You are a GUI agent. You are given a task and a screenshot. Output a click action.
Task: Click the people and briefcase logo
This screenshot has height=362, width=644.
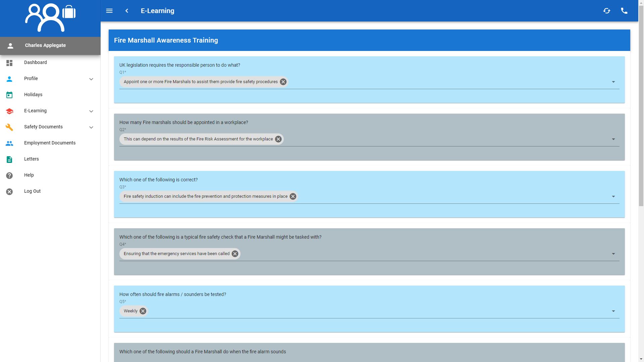[50, 18]
